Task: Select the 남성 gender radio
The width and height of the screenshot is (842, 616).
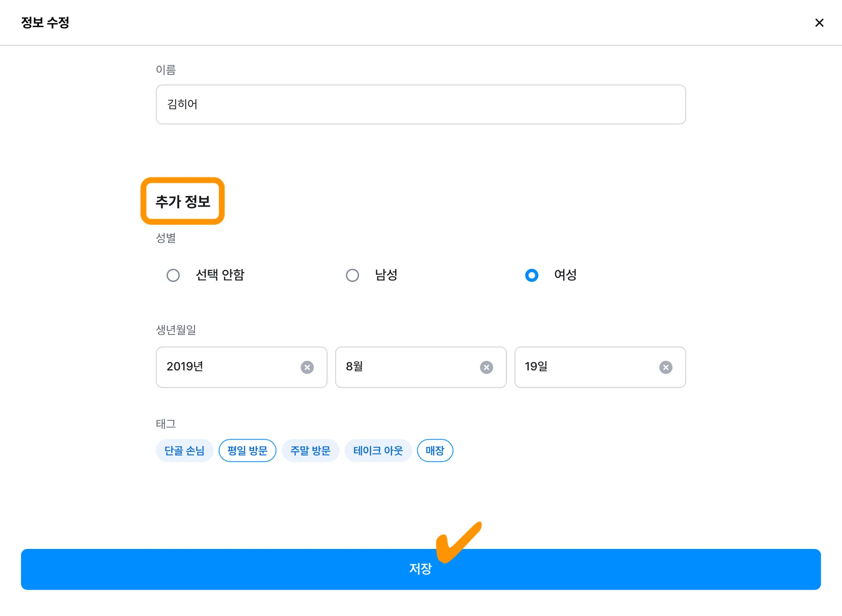Action: tap(352, 275)
